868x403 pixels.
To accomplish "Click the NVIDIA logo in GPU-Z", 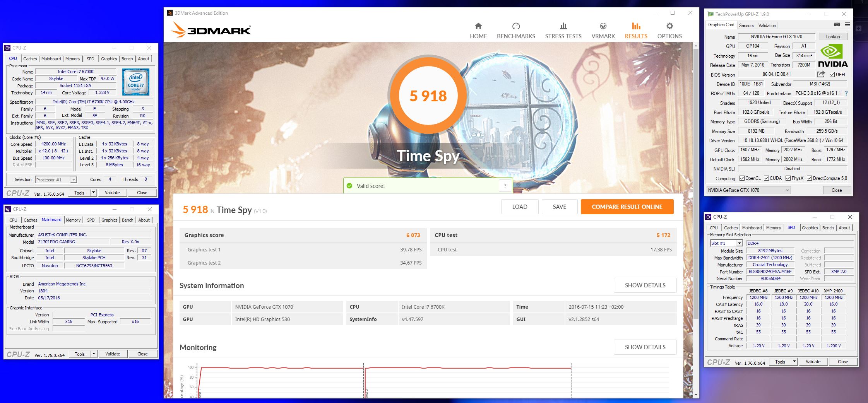I will coord(833,56).
